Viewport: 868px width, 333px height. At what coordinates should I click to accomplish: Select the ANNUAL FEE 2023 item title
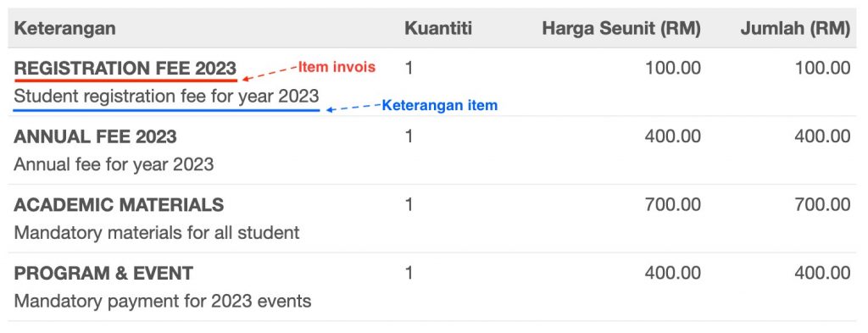[95, 136]
